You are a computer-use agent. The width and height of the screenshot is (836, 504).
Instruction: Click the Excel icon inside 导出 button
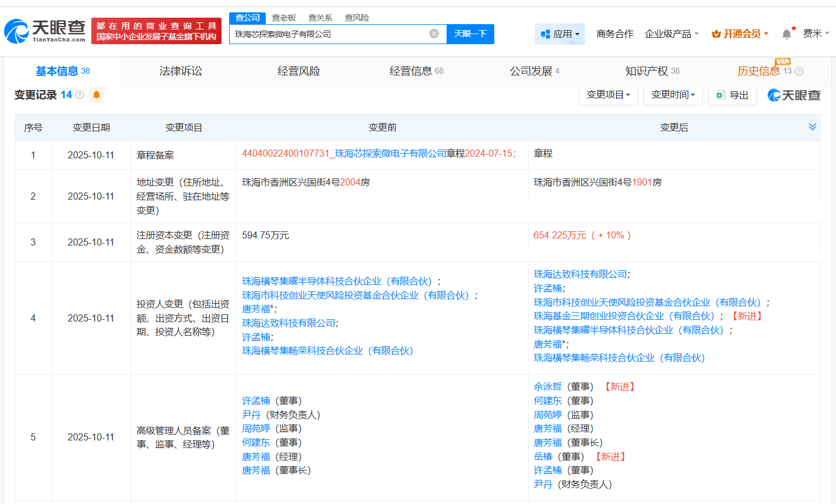[722, 95]
